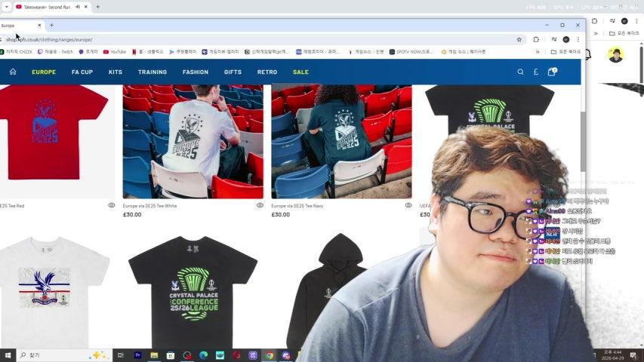Open the site search magnifier
Viewport: 644px width, 362px height.
520,72
